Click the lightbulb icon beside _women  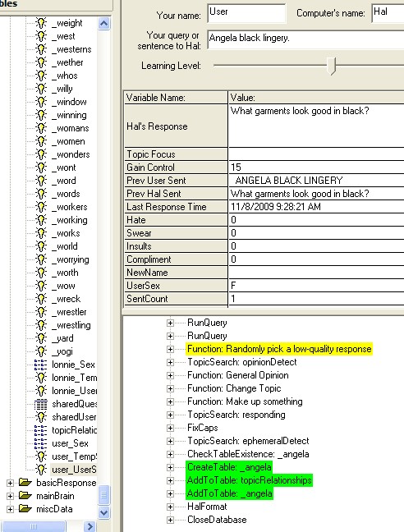(41, 141)
